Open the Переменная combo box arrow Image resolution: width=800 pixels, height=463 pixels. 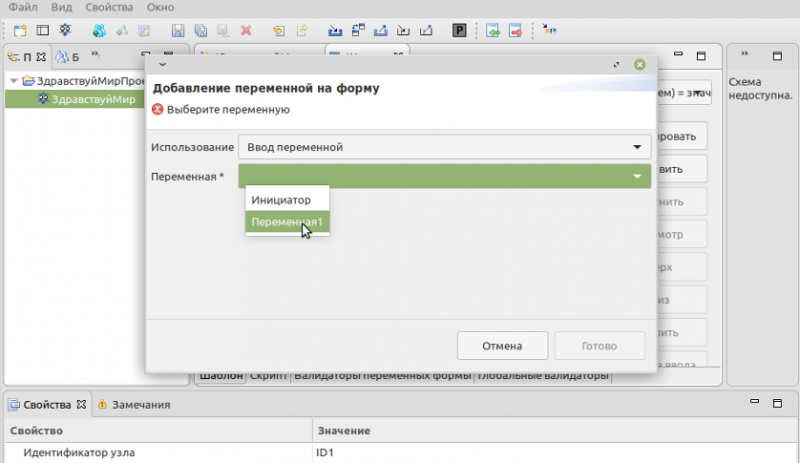coord(637,177)
